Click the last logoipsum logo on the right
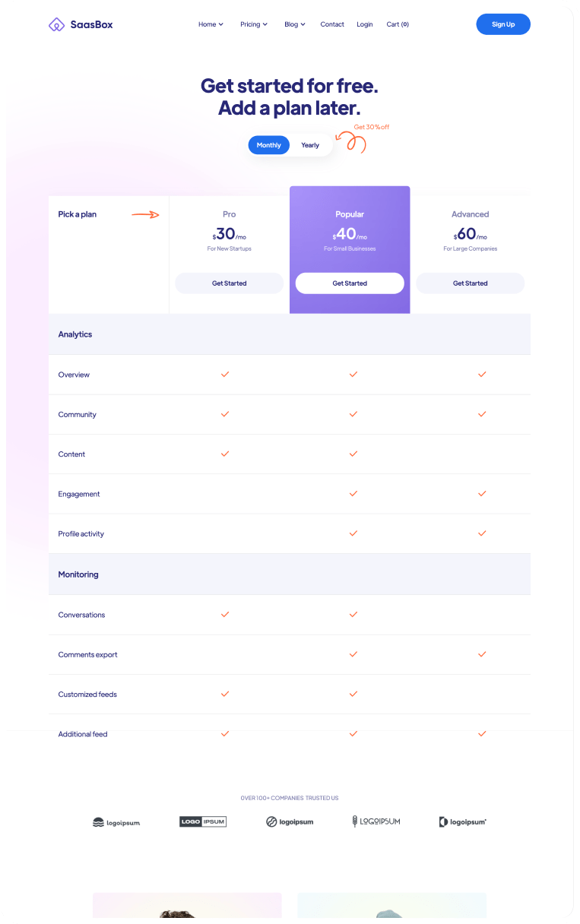 [462, 821]
